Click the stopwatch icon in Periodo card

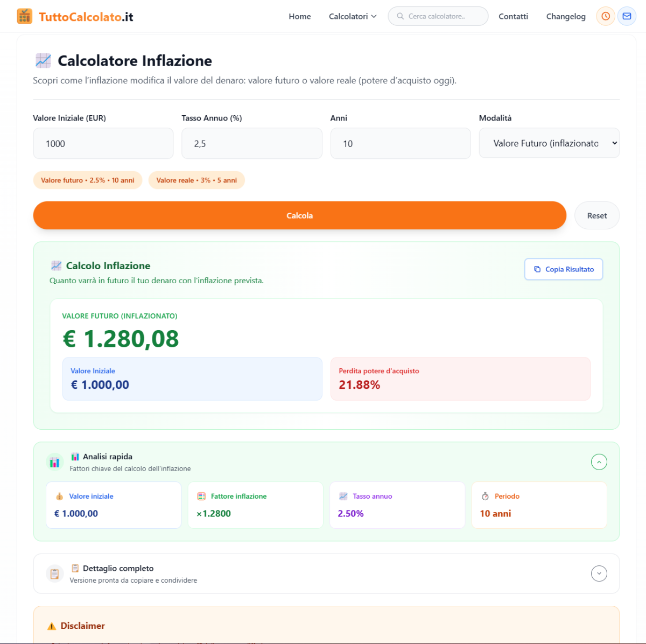(x=485, y=496)
